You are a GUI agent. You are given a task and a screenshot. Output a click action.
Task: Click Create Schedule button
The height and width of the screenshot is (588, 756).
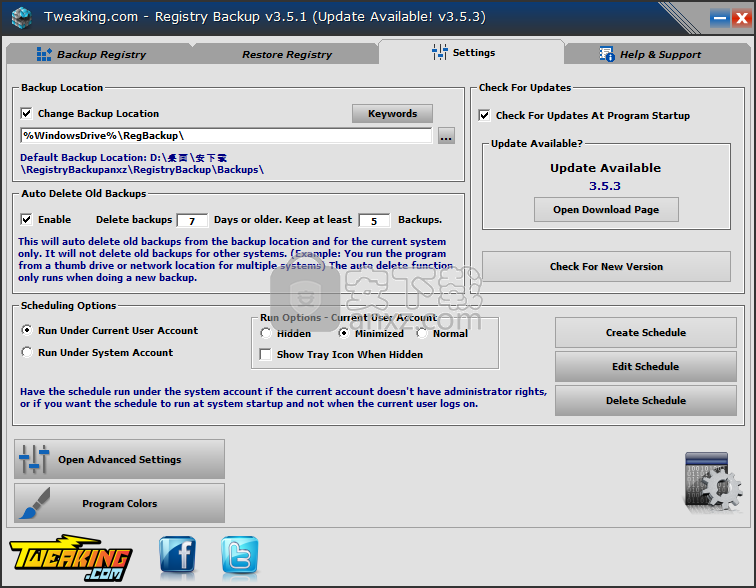[x=646, y=333]
